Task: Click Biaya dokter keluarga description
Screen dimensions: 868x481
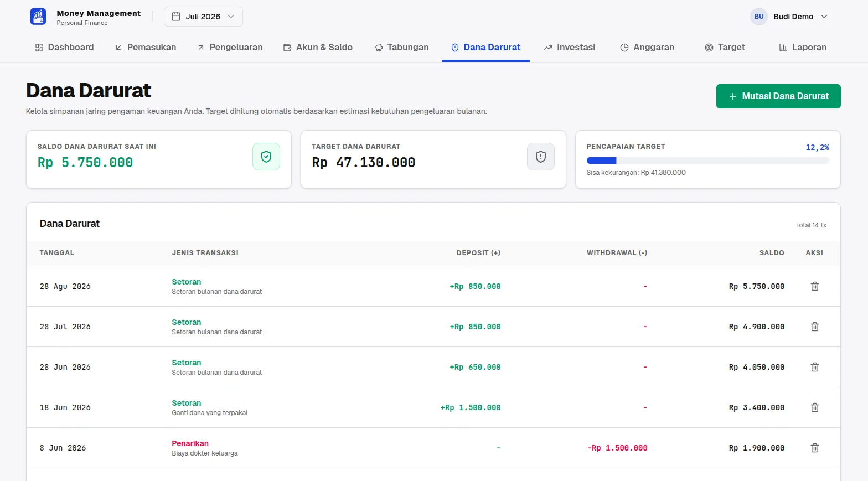Action: (x=205, y=453)
